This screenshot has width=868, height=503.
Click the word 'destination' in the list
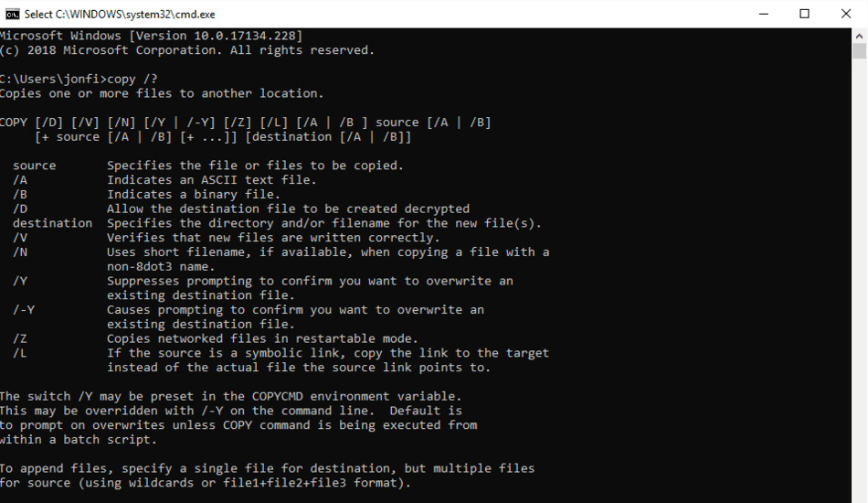click(53, 223)
